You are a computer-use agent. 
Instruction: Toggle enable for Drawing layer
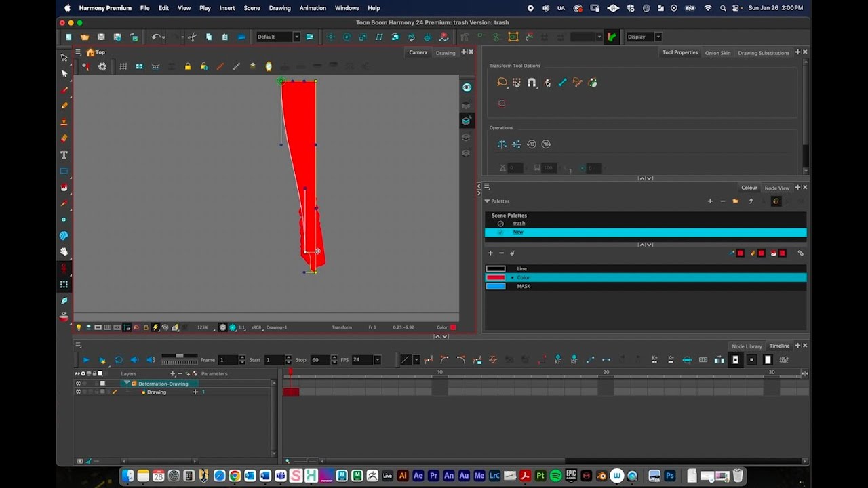point(79,392)
